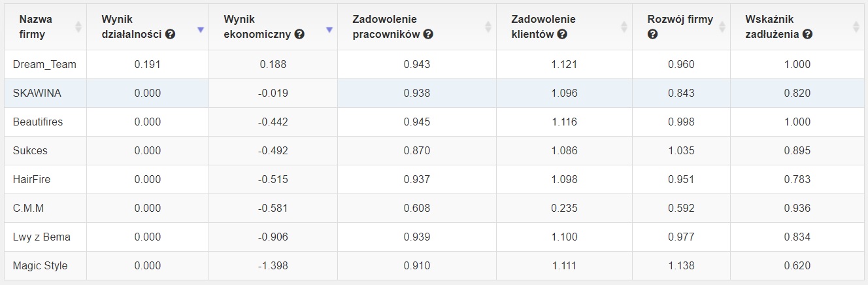This screenshot has height=285, width=868.
Task: Open help icon for Zadowolenie klientów
Action: pyautogui.click(x=561, y=35)
